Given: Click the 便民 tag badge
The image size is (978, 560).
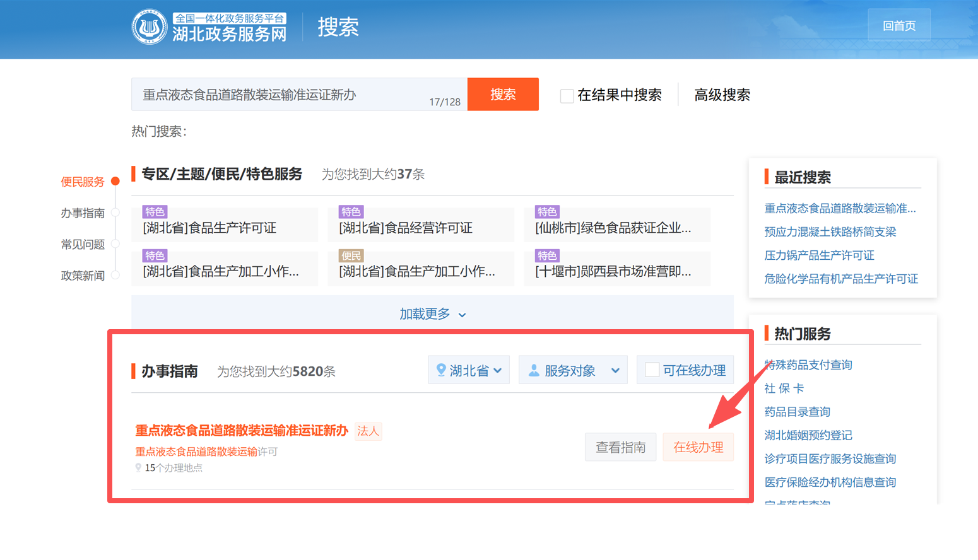Looking at the screenshot, I should (351, 255).
